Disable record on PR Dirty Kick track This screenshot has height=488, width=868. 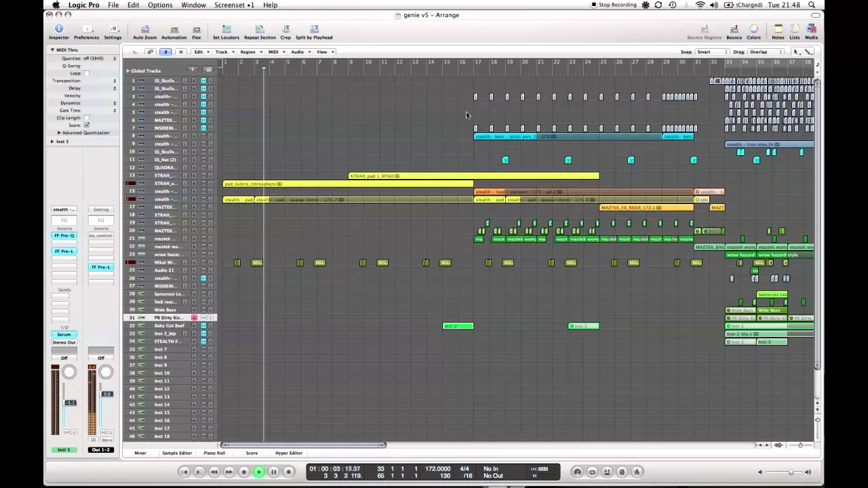pyautogui.click(x=194, y=318)
